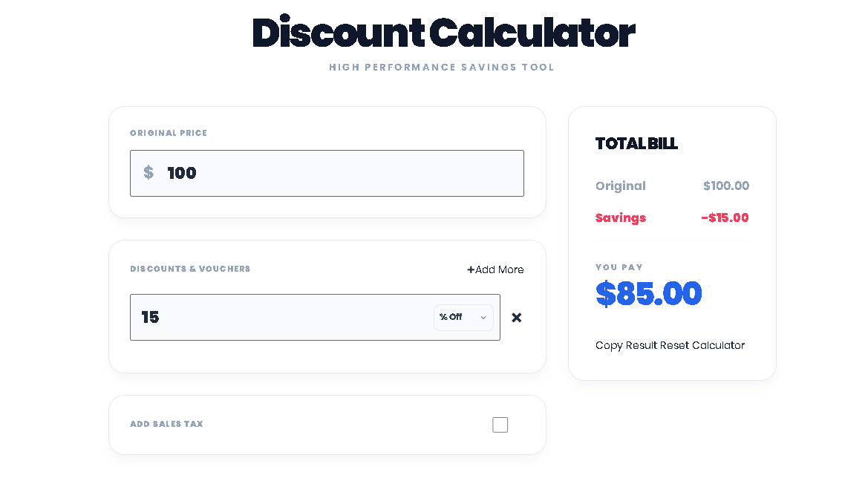This screenshot has height=481, width=868.
Task: Click the X icon next to the voucher row
Action: [x=516, y=317]
